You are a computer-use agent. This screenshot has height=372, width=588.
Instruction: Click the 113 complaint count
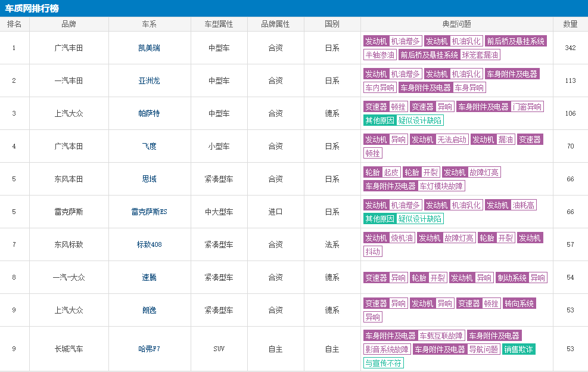pyautogui.click(x=570, y=80)
